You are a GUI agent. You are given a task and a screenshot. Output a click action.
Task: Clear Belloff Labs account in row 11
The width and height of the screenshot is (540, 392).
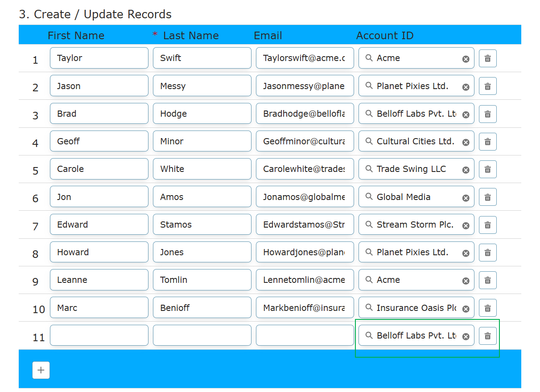[x=466, y=337]
